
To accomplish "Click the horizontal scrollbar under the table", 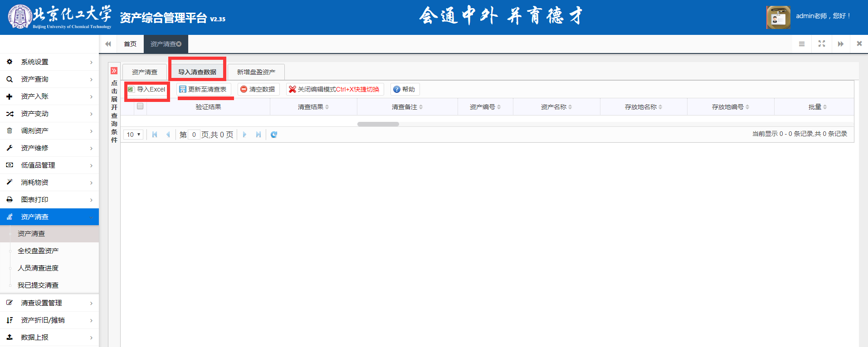I will tap(378, 124).
